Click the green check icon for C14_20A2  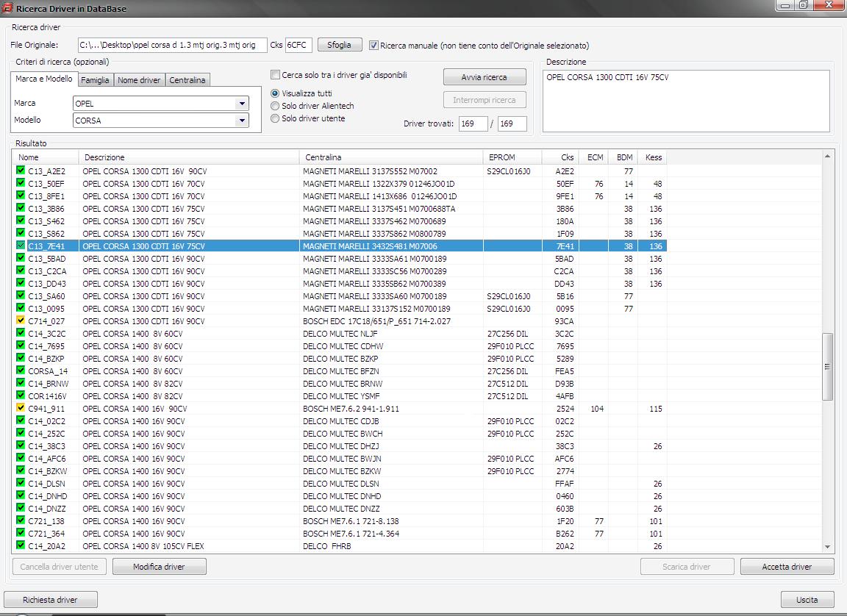point(21,545)
